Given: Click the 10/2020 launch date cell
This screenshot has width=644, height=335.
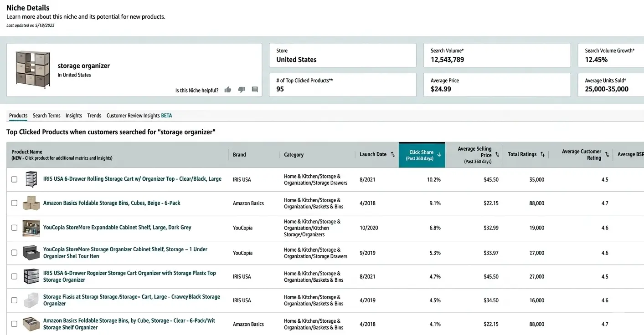Looking at the screenshot, I should point(369,228).
